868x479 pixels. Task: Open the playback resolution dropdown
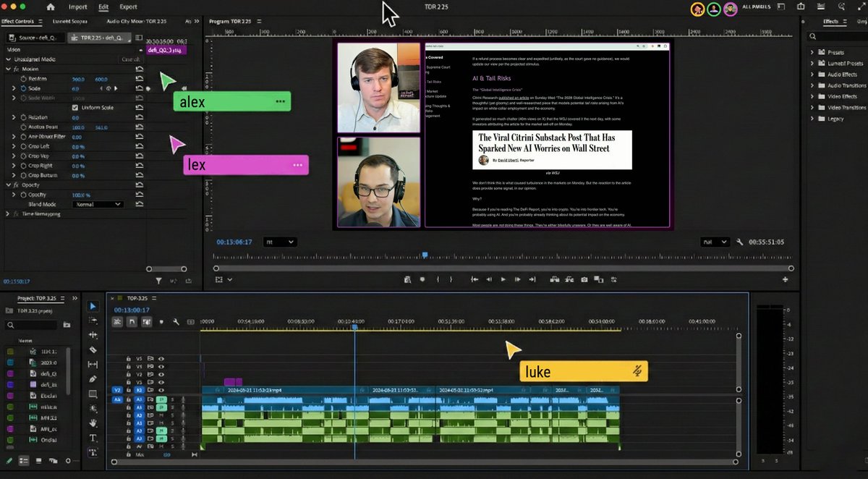[x=715, y=242]
